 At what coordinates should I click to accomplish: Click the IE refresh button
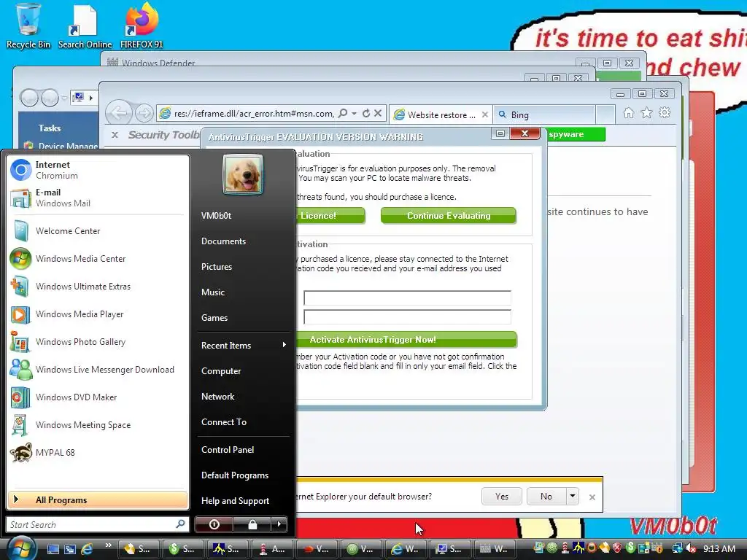(x=366, y=113)
